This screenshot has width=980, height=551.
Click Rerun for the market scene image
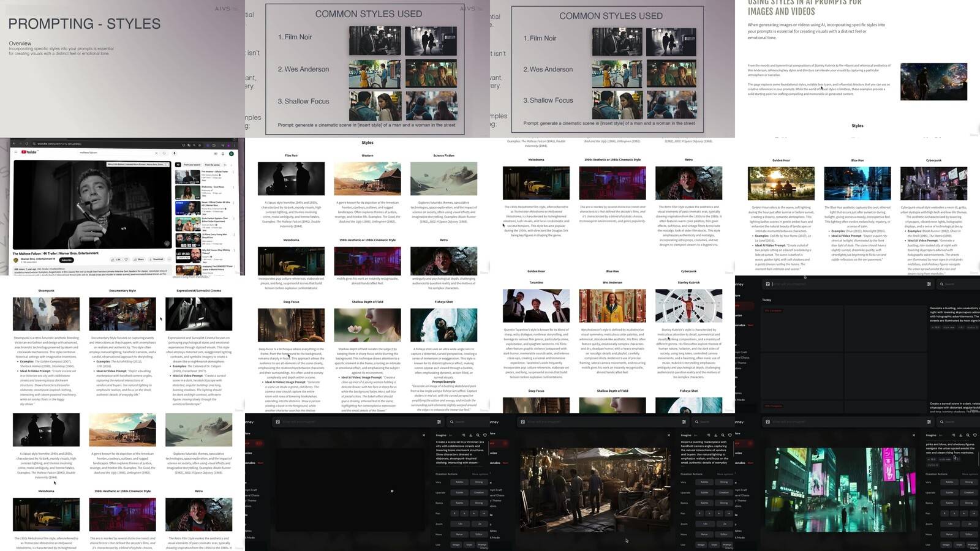[704, 534]
